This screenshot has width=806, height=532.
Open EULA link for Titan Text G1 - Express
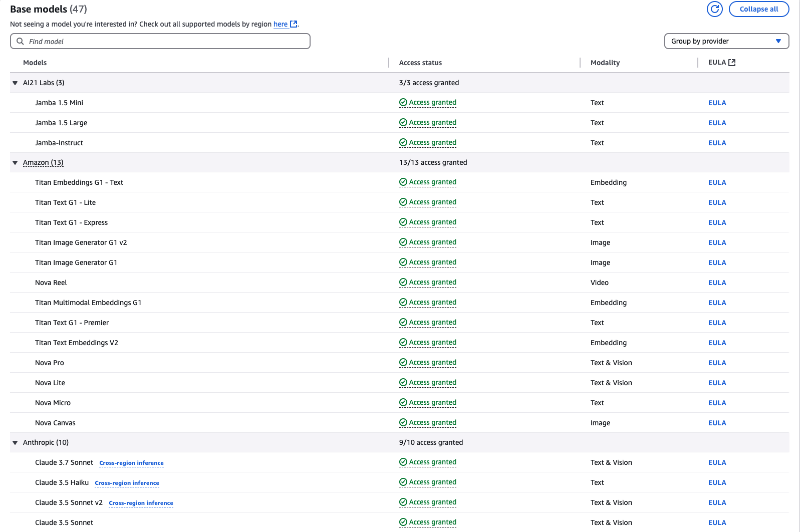point(717,222)
